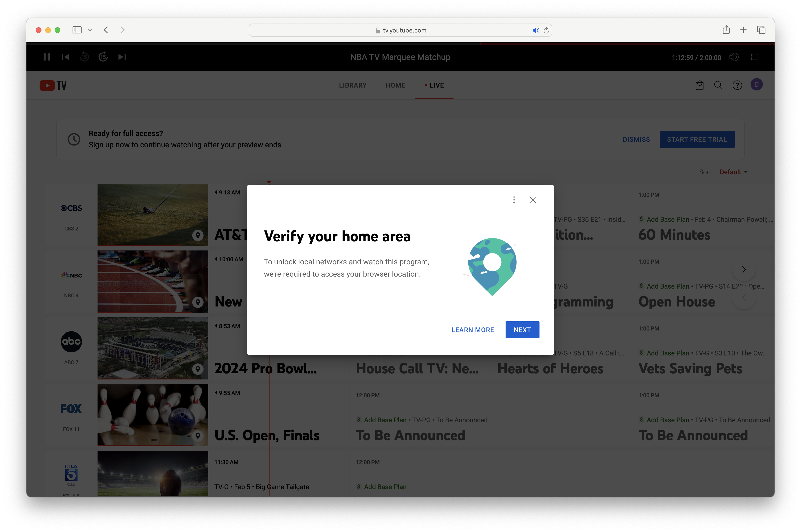Skip to next in the player bar
This screenshot has width=801, height=532.
pos(122,57)
